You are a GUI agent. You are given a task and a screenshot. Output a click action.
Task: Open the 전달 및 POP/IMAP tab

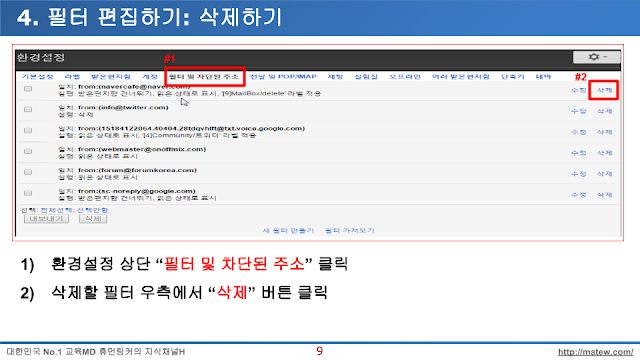pos(283,77)
